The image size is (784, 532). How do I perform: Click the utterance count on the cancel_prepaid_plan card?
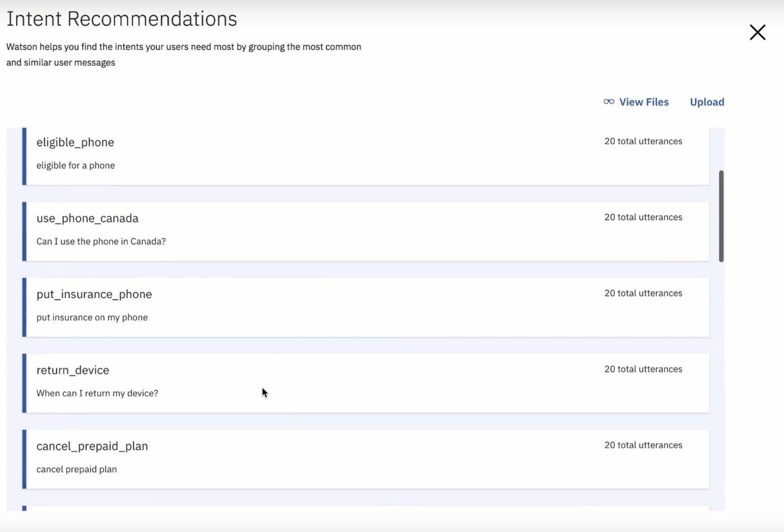click(643, 445)
